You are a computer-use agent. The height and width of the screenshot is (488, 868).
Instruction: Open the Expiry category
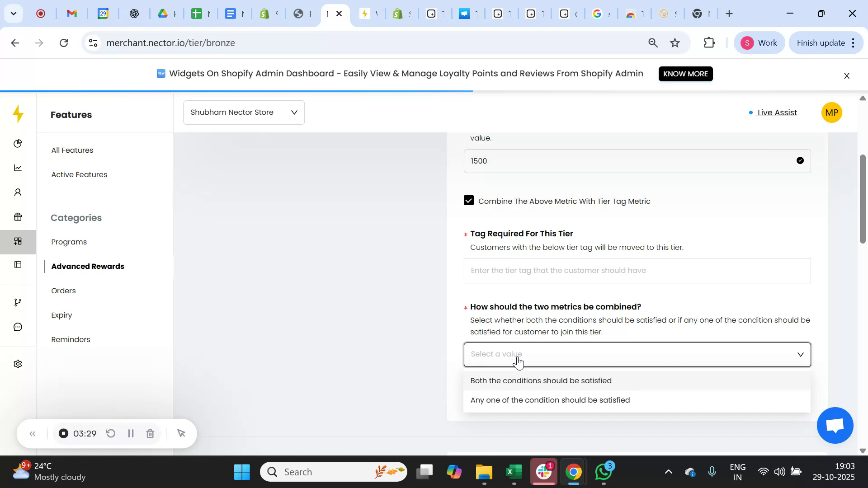[x=61, y=315]
